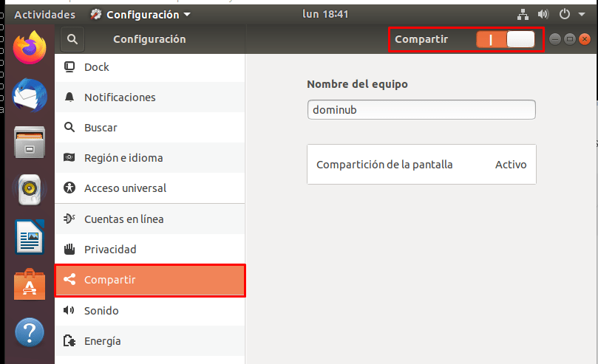Click the Nombre del equipo text field
The width and height of the screenshot is (598, 364).
(421, 110)
